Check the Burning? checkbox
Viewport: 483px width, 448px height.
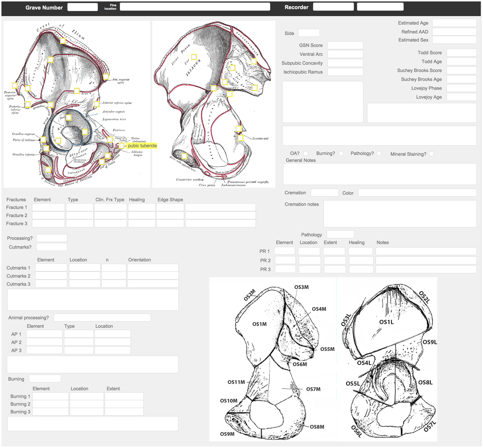tap(341, 153)
